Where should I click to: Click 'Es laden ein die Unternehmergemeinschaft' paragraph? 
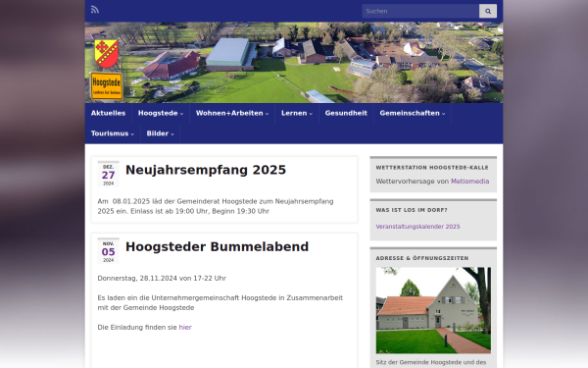coord(220,302)
